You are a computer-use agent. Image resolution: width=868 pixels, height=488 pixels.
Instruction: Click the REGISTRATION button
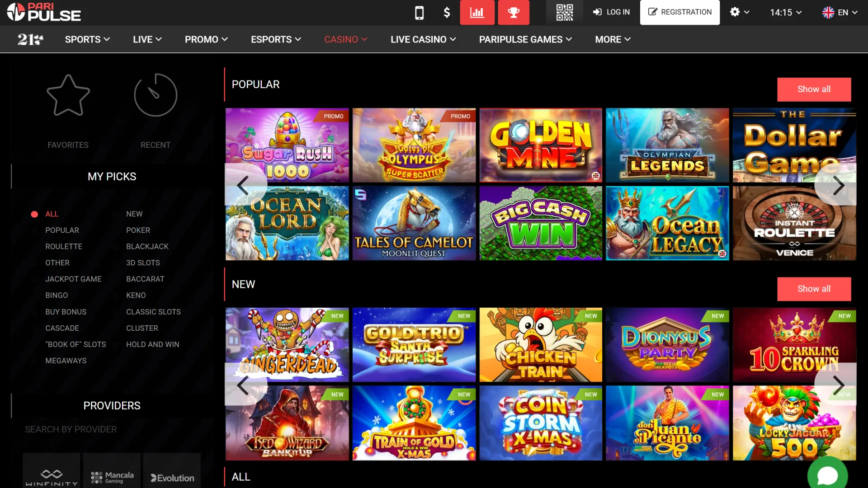[x=680, y=12]
